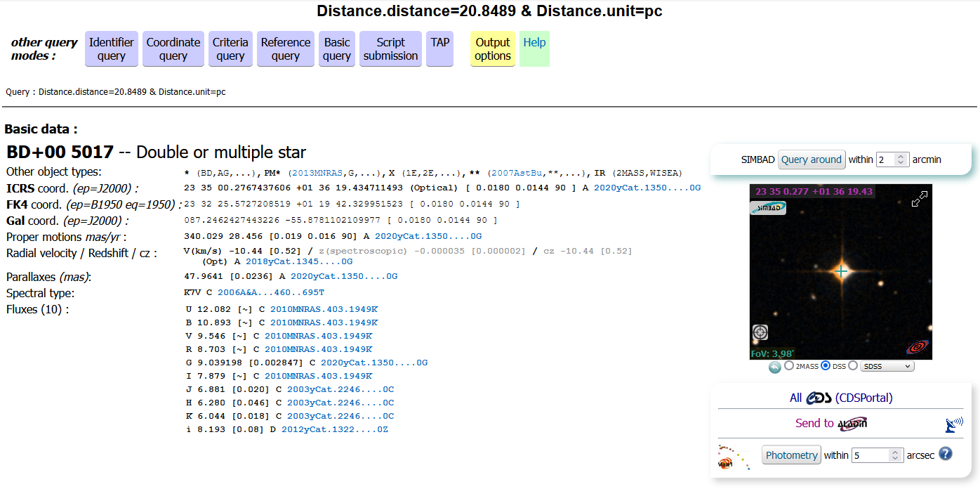Open B flux reference 2010MNRAS.403.1949K
Screen dimensions: 980x489
click(x=324, y=322)
